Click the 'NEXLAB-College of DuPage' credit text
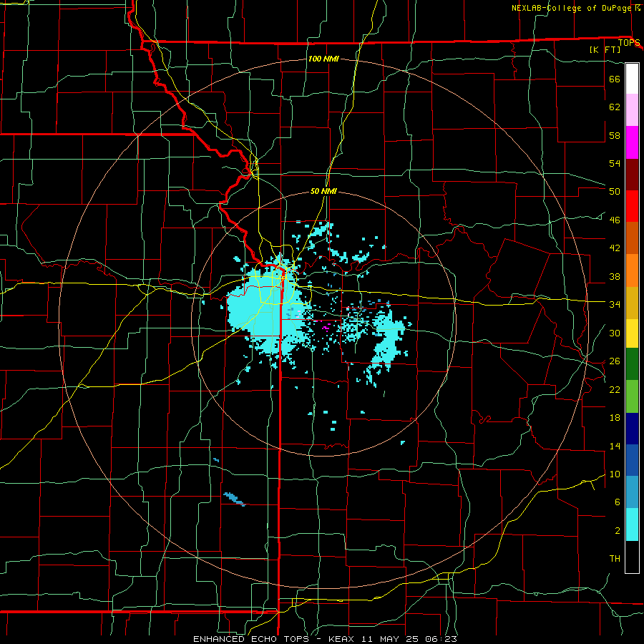This screenshot has height=644, width=644. 570,8
